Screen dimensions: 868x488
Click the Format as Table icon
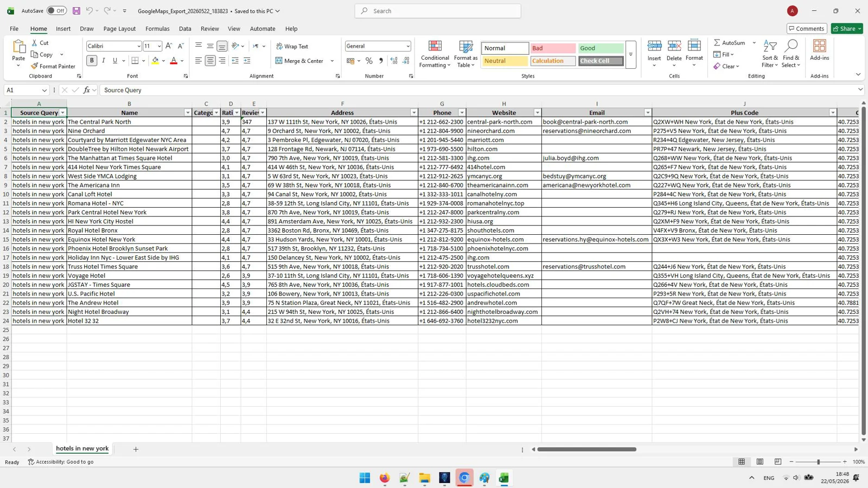click(x=465, y=48)
